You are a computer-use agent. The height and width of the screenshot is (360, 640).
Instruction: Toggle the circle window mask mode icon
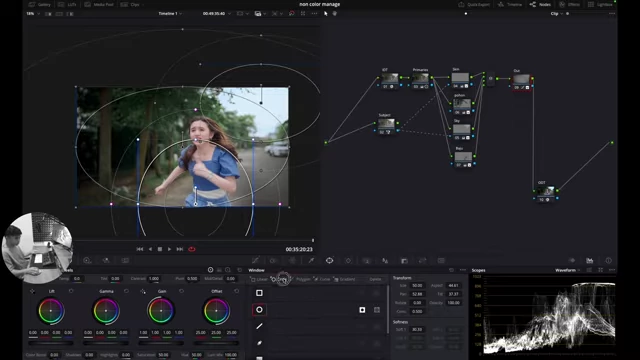coord(377,310)
